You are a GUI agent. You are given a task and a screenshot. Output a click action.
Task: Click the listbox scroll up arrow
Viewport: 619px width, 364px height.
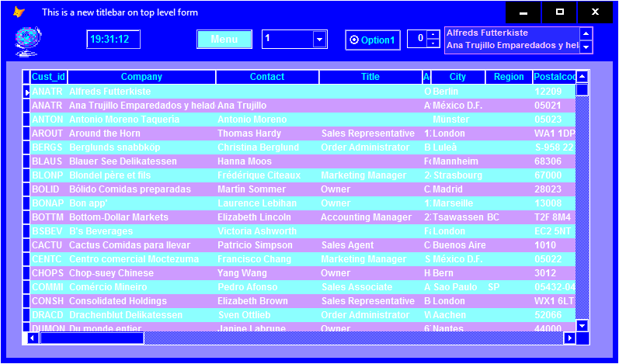[586, 33]
